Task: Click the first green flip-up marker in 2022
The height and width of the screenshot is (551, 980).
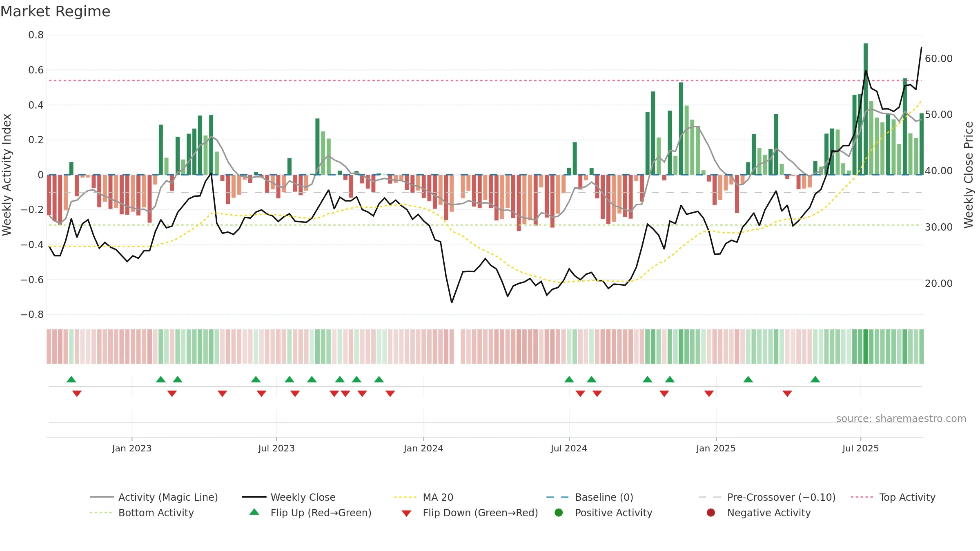Action: (71, 380)
